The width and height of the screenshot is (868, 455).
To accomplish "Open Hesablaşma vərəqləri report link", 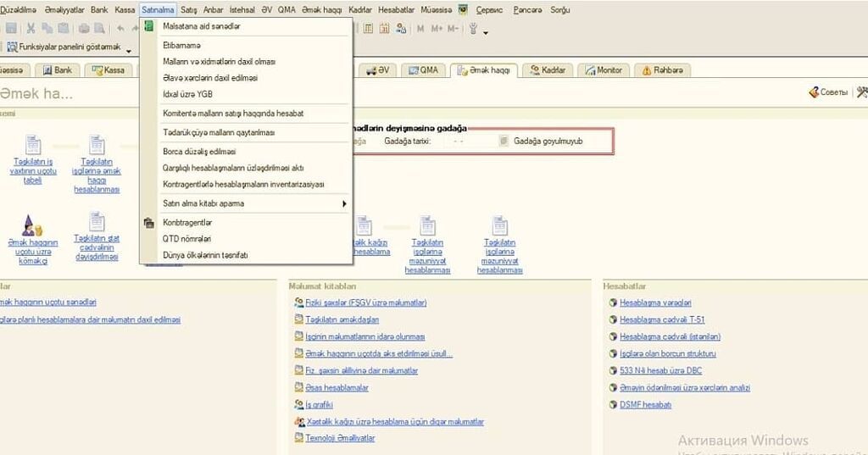I will (655, 302).
